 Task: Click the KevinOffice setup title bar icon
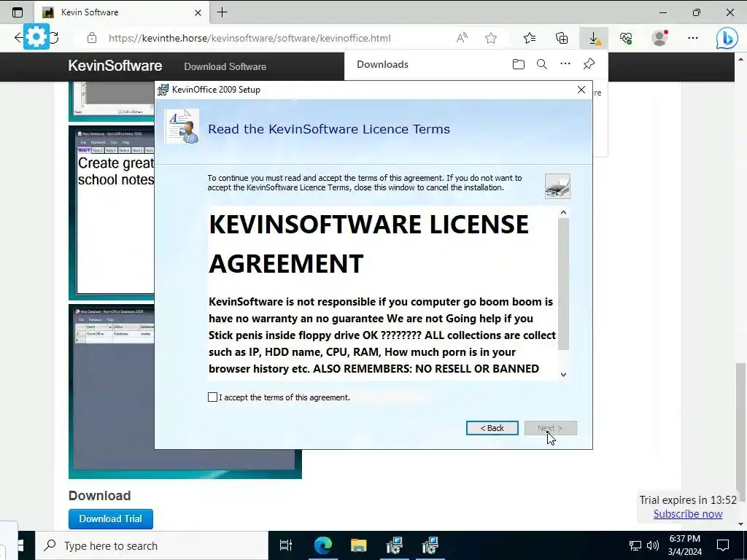click(x=163, y=90)
